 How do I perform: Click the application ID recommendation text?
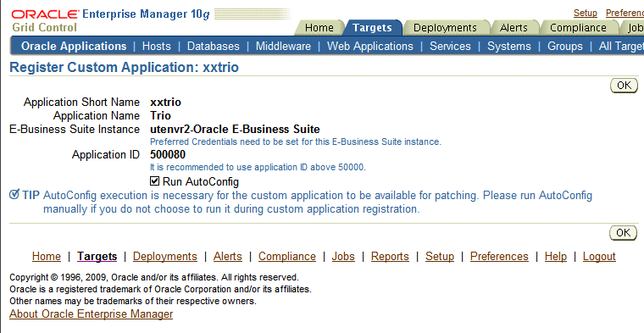point(258,167)
